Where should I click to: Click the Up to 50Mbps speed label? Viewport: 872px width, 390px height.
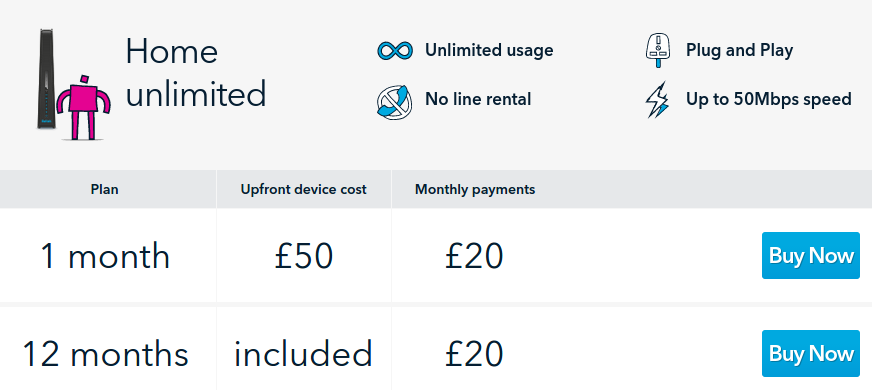[769, 100]
